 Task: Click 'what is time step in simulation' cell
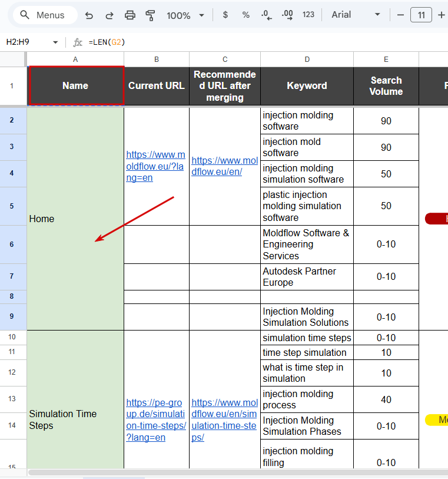[307, 373]
